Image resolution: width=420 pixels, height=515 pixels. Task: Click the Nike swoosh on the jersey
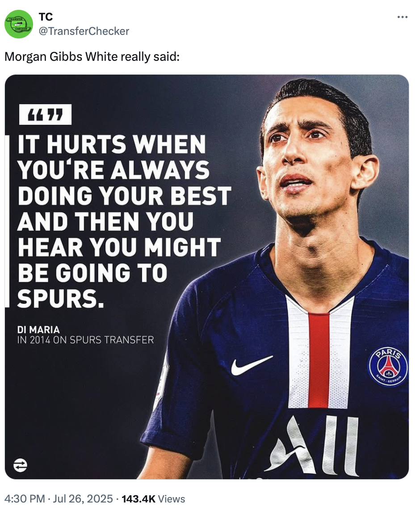[x=252, y=365]
